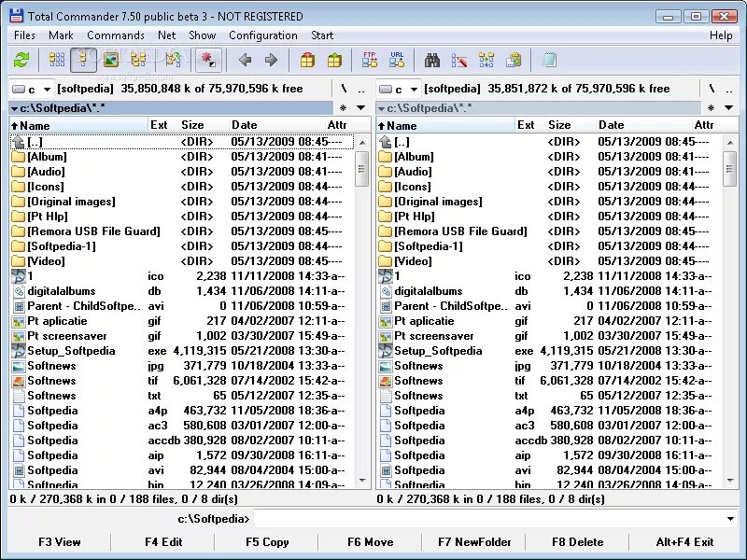Image resolution: width=747 pixels, height=560 pixels.
Task: Open the Multi-rename tool icon
Action: click(x=459, y=60)
